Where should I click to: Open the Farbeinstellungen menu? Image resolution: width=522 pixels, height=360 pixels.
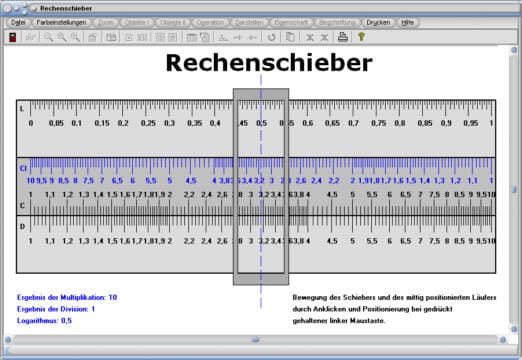(61, 22)
